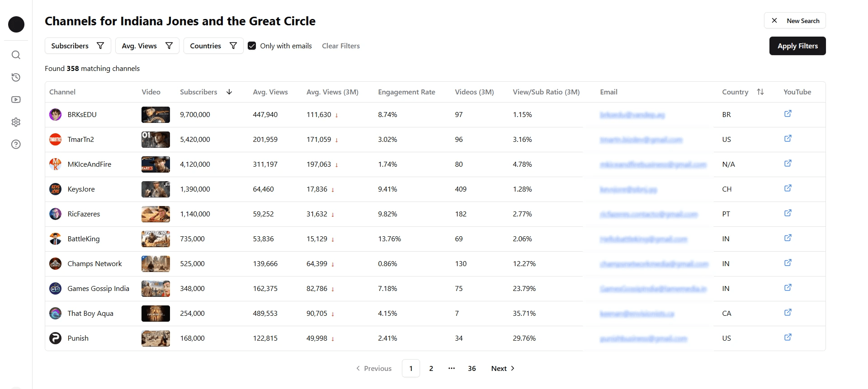
Task: Click Punish channel avatar
Action: click(55, 338)
